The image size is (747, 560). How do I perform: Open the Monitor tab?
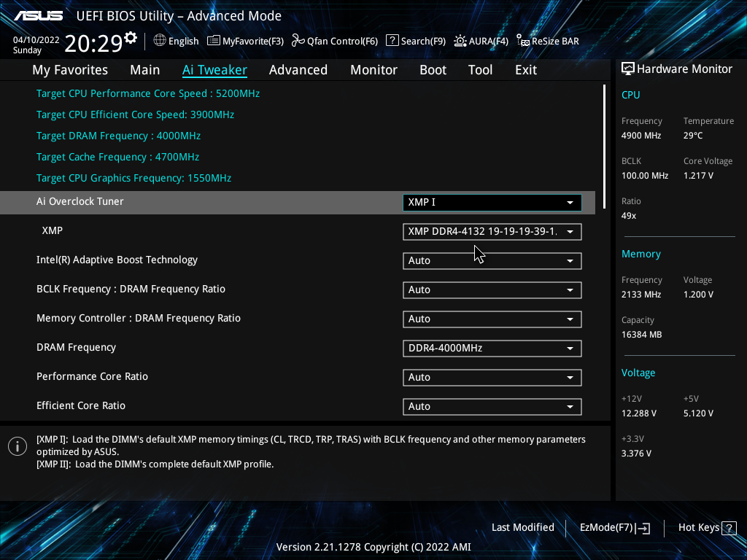(374, 70)
